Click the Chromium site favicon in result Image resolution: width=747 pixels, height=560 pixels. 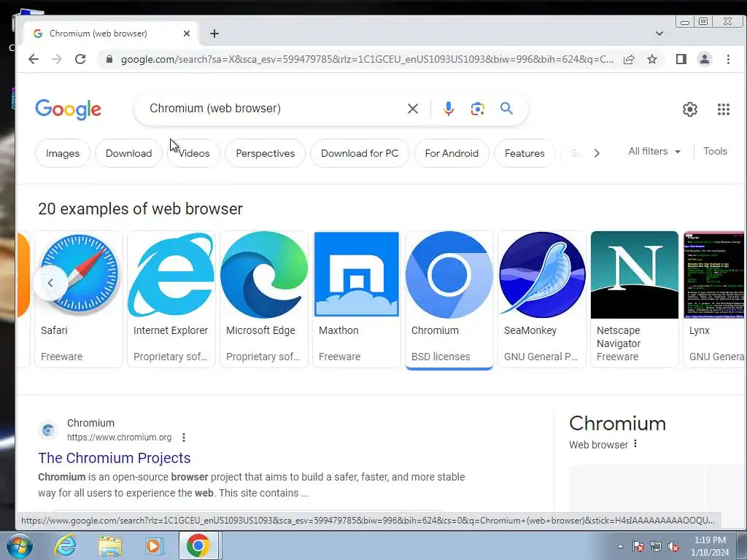[x=48, y=430]
